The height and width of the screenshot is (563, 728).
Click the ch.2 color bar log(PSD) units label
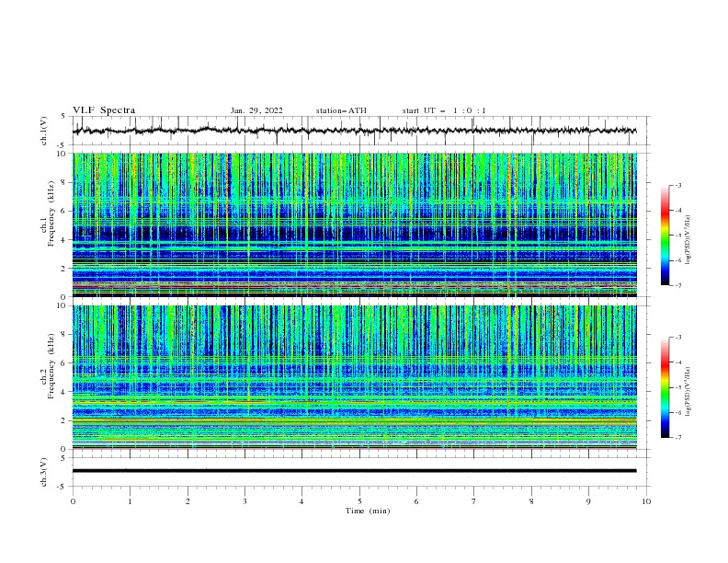point(688,391)
